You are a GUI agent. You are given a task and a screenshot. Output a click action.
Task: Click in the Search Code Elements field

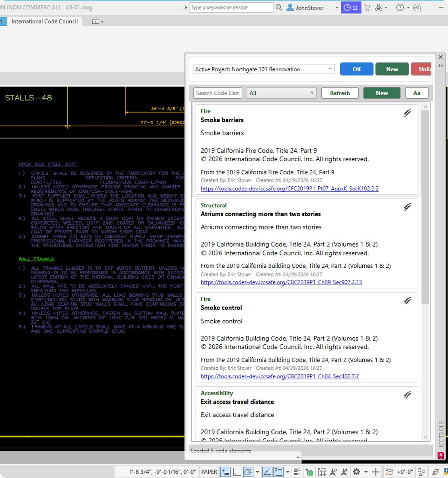[218, 93]
